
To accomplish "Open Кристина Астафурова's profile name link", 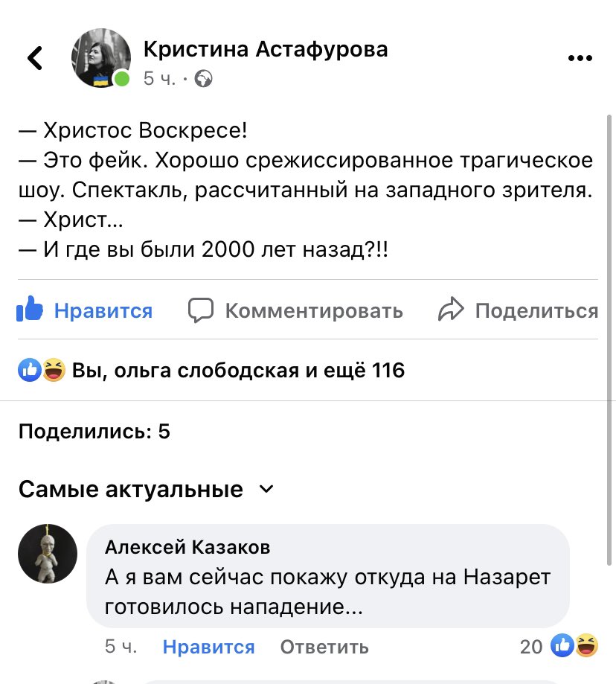I will (x=265, y=49).
